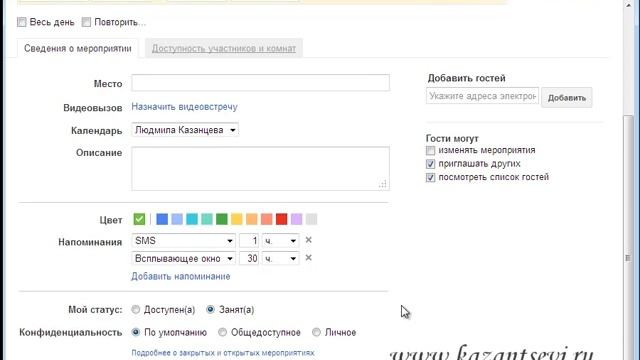This screenshot has height=360, width=640.
Task: Pick the salmon pink color swatch
Action: pos(267,219)
